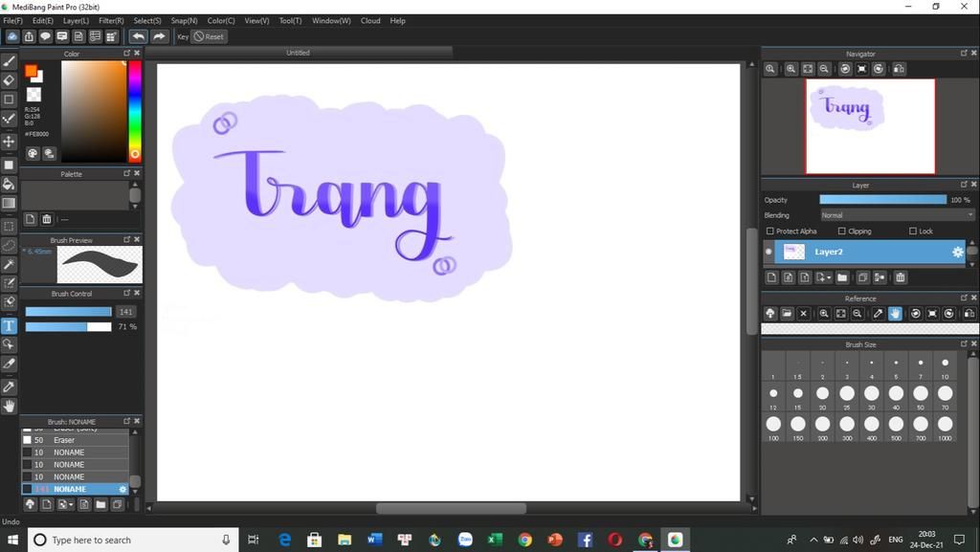Choose brush size 25 in Brush Size
This screenshot has height=552, width=980.
tap(847, 396)
